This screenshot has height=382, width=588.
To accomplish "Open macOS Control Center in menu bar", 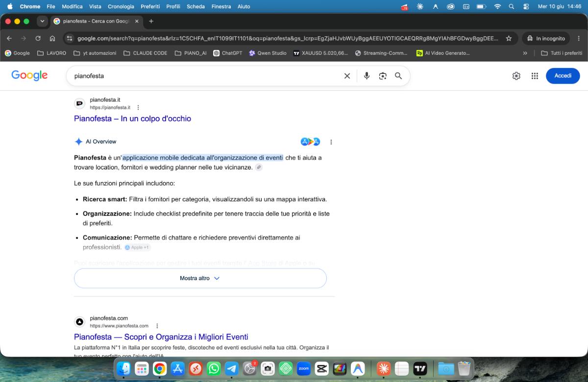I will [526, 6].
